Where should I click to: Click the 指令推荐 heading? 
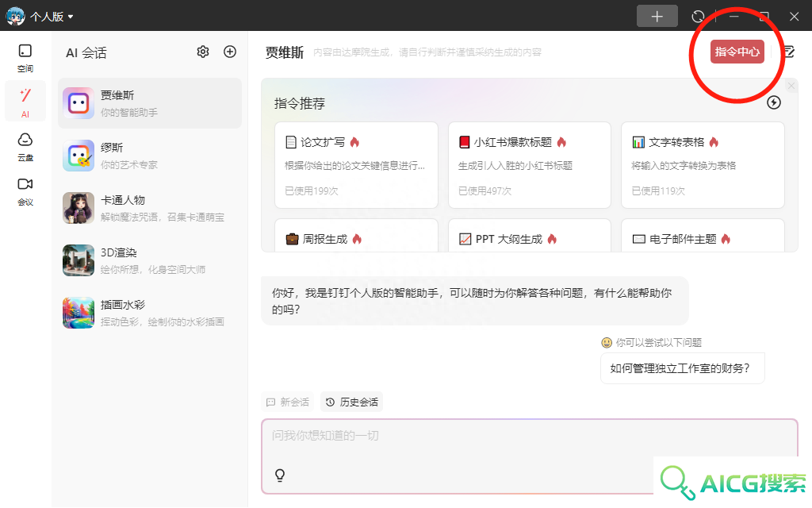(x=299, y=103)
